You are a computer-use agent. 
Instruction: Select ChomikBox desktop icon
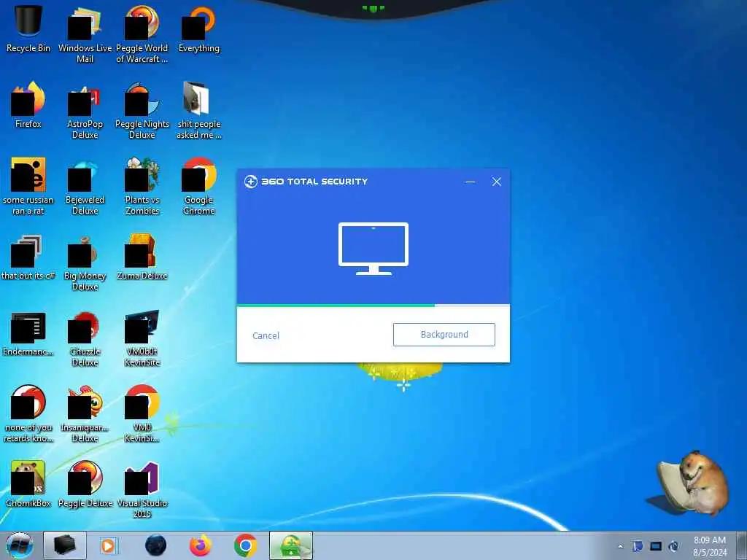point(28,483)
